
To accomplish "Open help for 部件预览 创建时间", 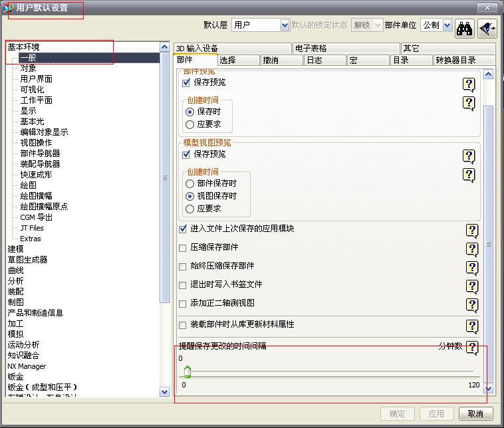I will [x=469, y=104].
